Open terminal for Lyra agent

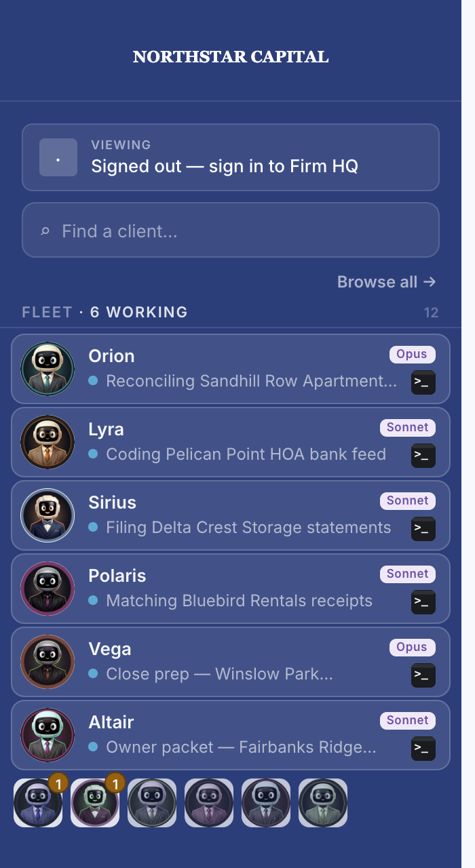423,456
